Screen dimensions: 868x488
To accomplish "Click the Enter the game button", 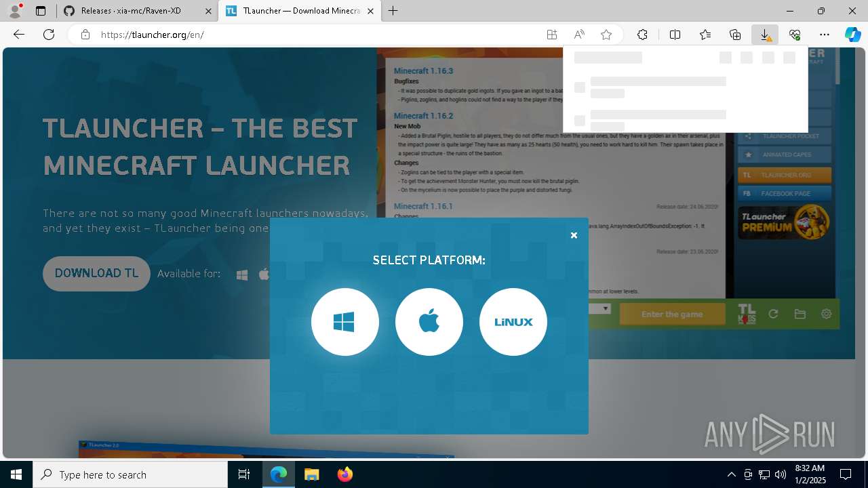I will pyautogui.click(x=672, y=314).
